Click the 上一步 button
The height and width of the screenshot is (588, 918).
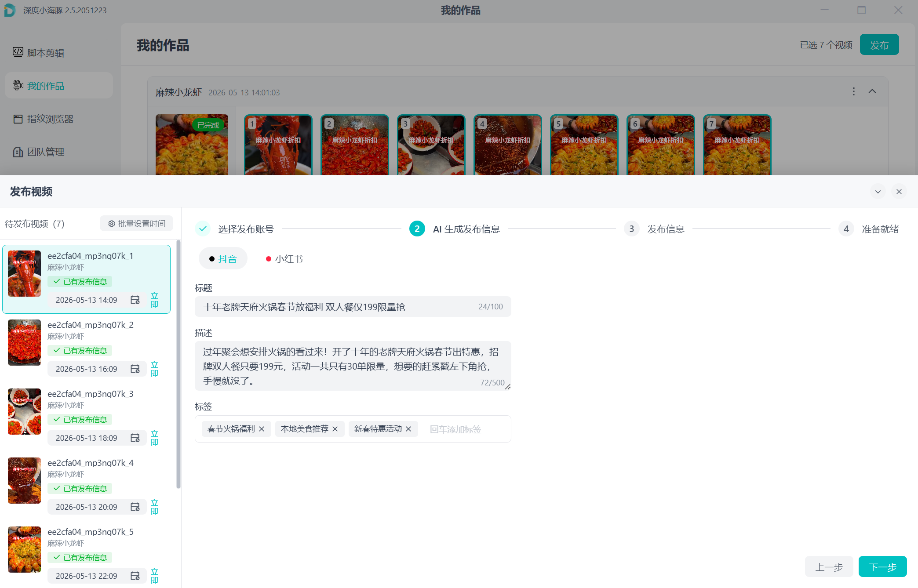coord(829,567)
